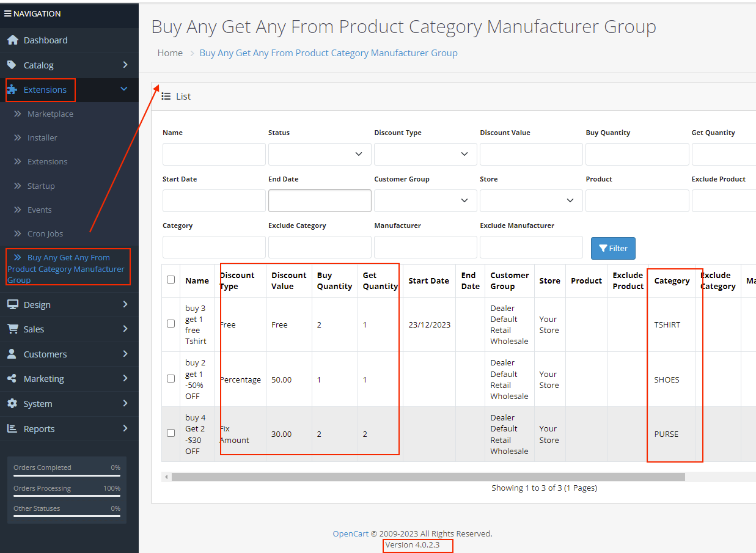Click the Buy Any Get Any breadcrumb link
756x553 pixels.
click(329, 53)
